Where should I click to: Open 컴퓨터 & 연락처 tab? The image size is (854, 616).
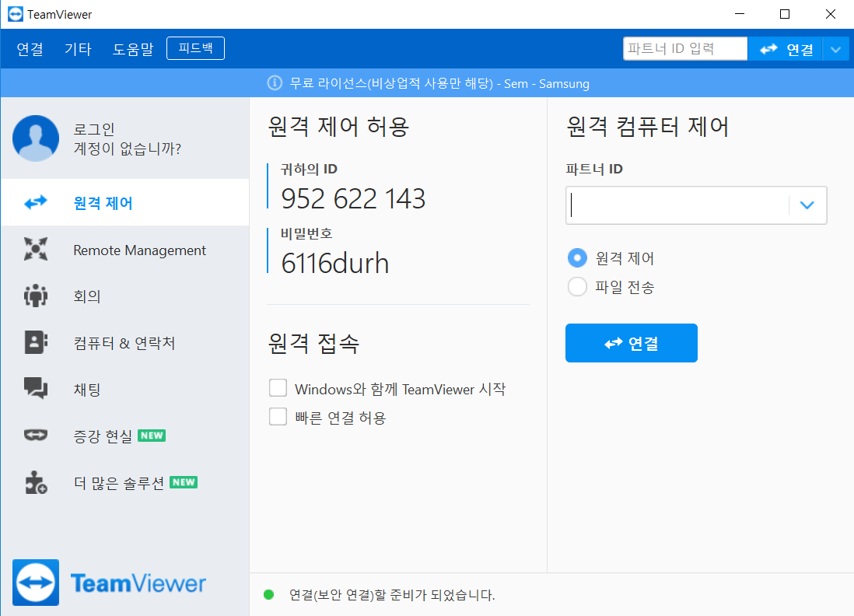pyautogui.click(x=124, y=342)
